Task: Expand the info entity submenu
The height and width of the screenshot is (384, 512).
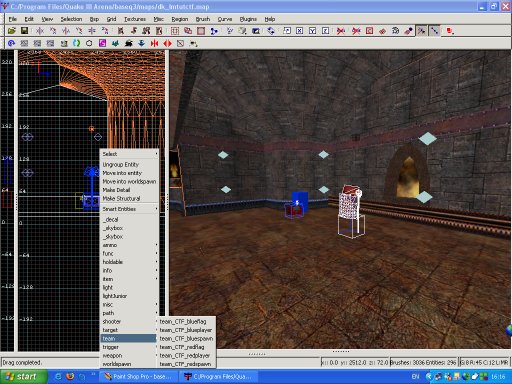Action: 129,271
